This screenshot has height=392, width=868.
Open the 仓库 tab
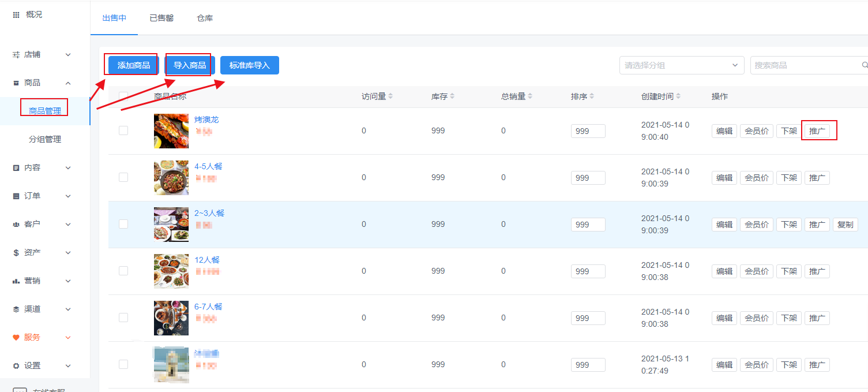tap(205, 18)
